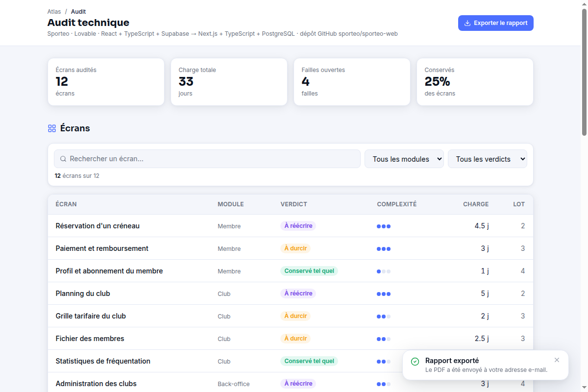Click the 5 j charge for Planning du club
Screen dimensions: 588x392
[x=485, y=294]
